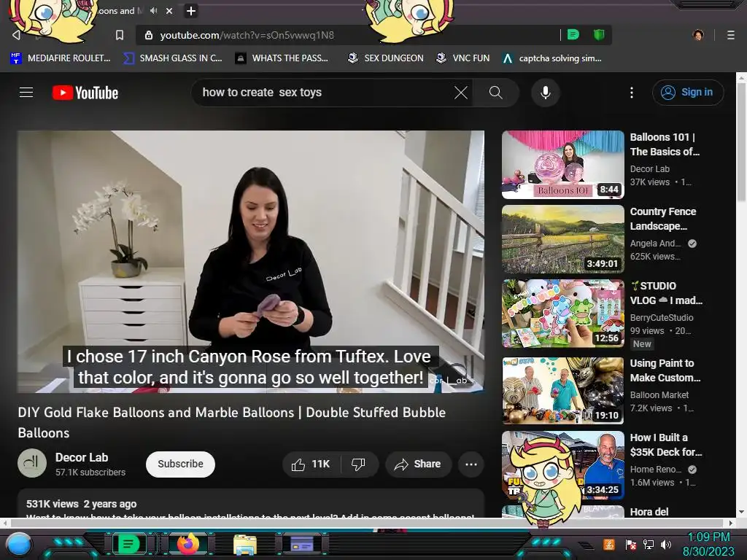Open SMASH GLASS IN C... bookmark
Viewport: 747px width, 560px height.
click(x=173, y=58)
